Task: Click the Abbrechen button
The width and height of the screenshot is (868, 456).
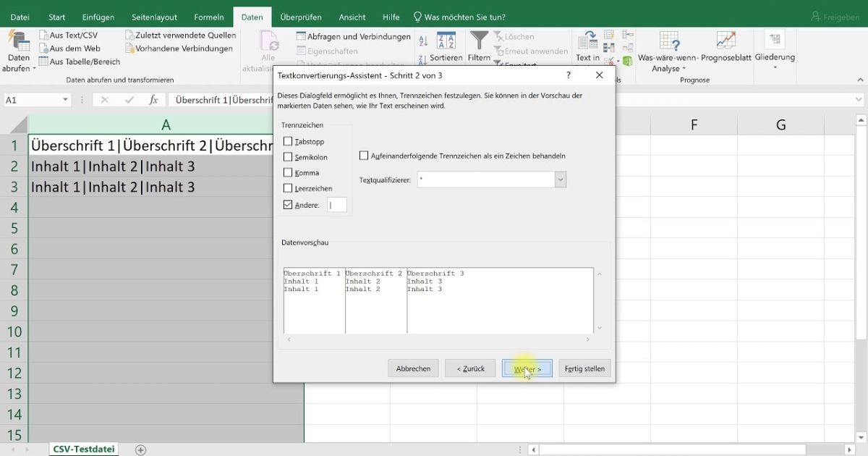Action: pos(413,368)
